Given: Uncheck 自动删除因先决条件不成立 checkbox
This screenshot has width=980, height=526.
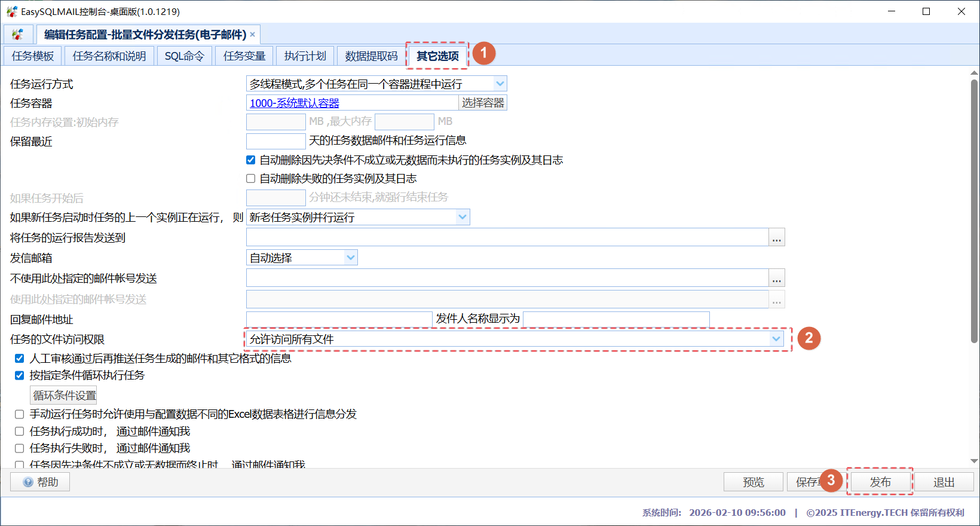Looking at the screenshot, I should [251, 160].
